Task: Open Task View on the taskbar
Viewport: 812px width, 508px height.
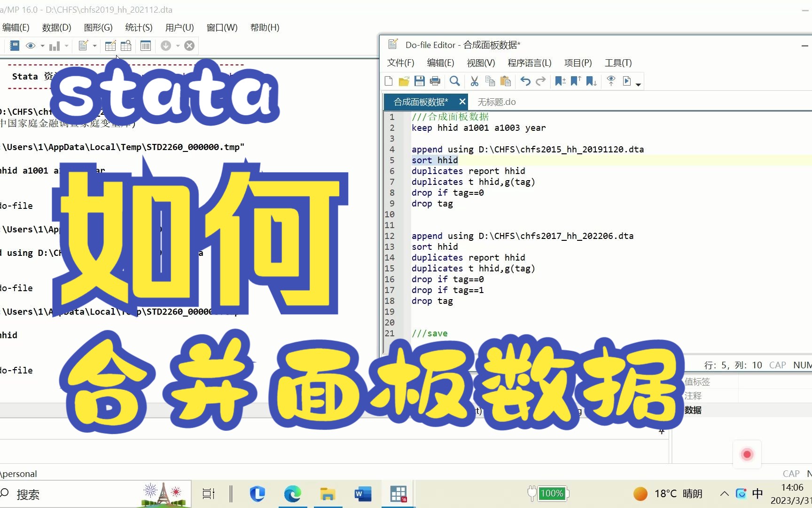Action: tap(208, 494)
